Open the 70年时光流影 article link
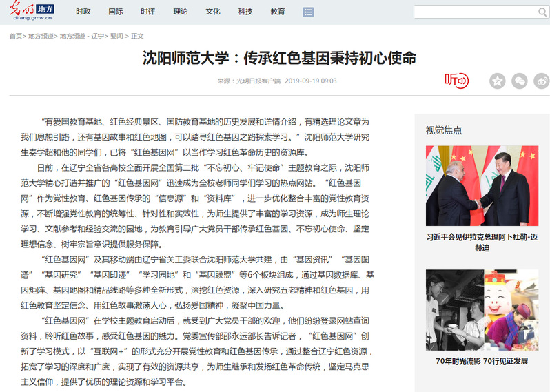The height and width of the screenshot is (392, 550). pyautogui.click(x=482, y=361)
